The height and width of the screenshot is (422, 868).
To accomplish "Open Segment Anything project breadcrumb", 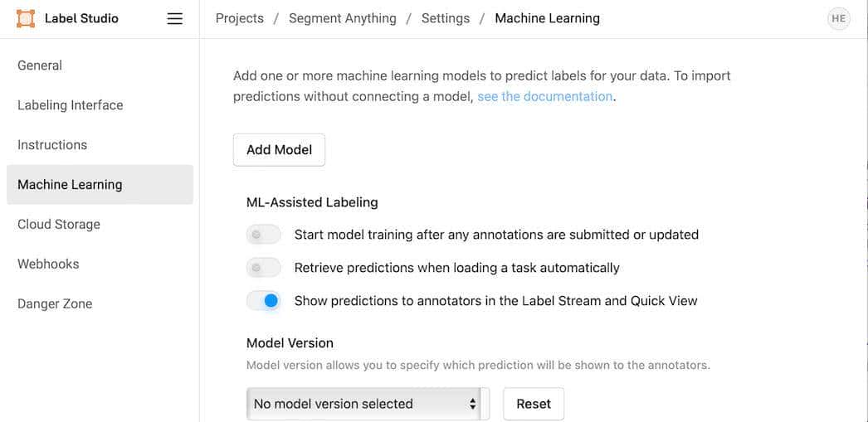I will pyautogui.click(x=343, y=18).
